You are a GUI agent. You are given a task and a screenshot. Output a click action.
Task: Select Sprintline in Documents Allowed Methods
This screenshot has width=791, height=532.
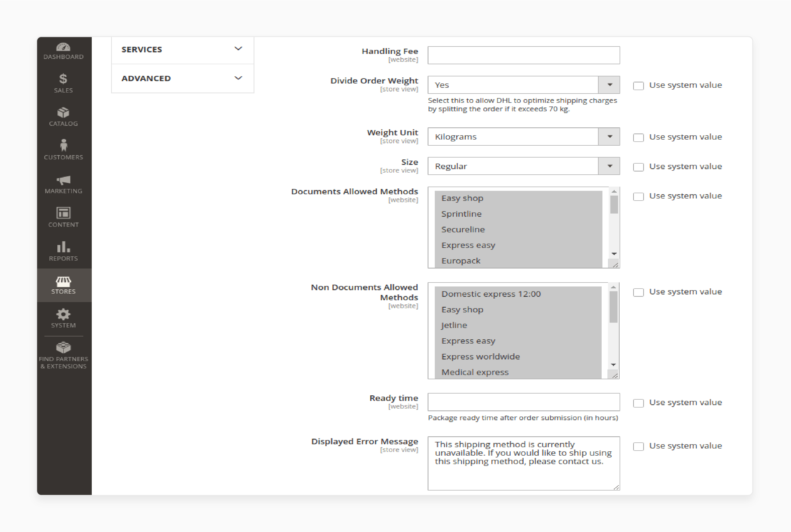(518, 214)
